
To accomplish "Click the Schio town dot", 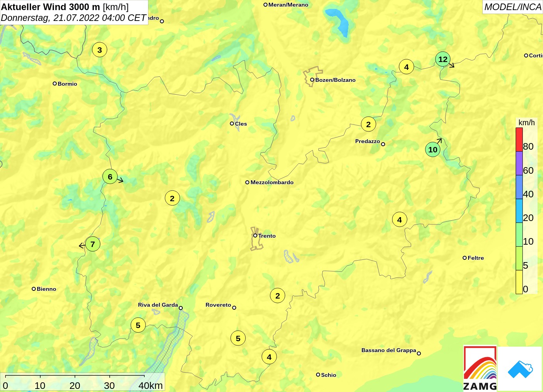I will 318,375.
